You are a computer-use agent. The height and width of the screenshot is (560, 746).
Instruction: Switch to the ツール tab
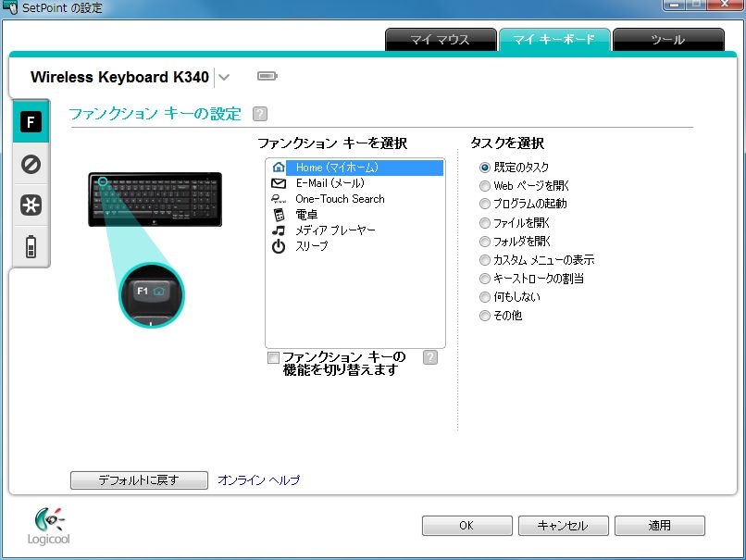(668, 40)
